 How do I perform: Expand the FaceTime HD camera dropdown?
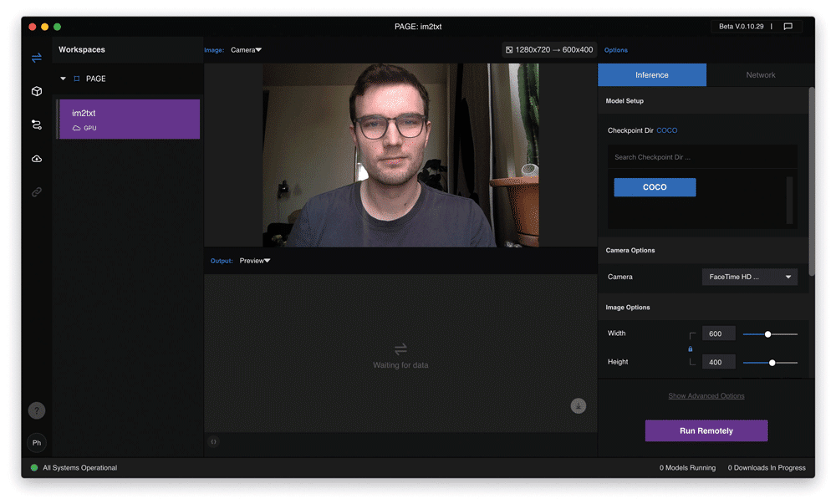[749, 277]
